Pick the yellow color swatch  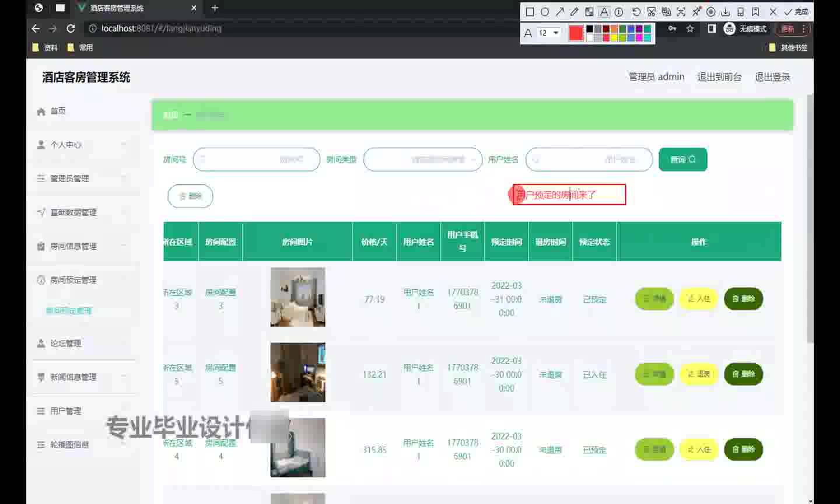614,38
